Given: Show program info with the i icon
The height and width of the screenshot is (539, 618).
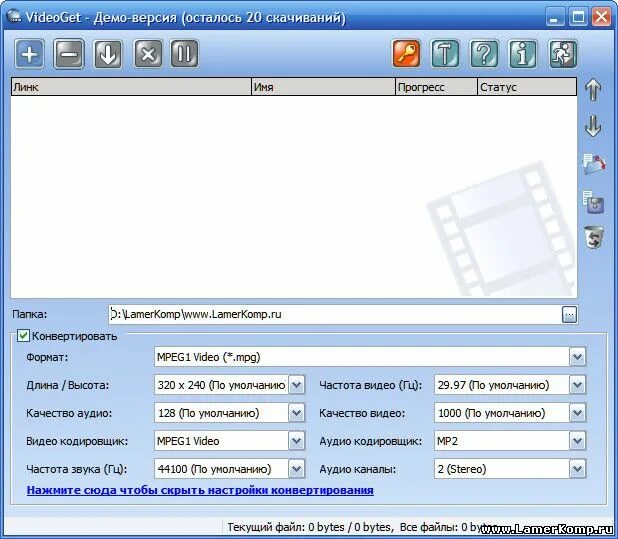Looking at the screenshot, I should click(x=523, y=54).
